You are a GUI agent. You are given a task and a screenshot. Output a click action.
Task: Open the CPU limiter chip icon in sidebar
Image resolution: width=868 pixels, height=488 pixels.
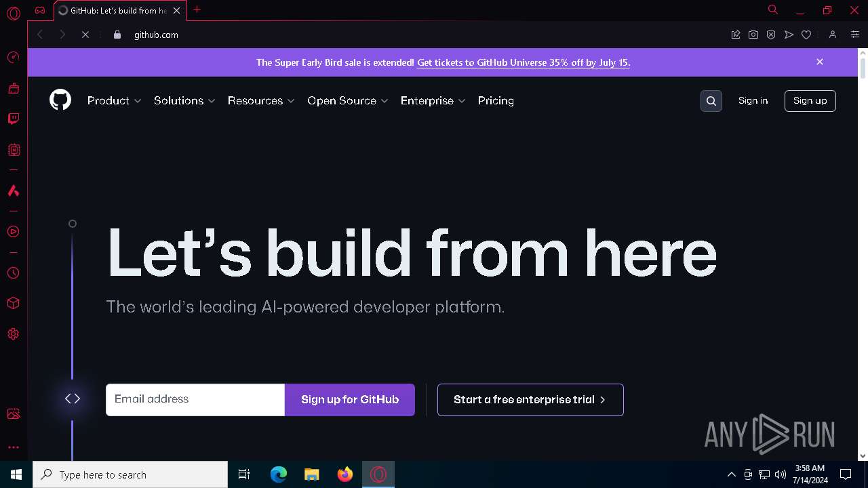click(13, 150)
